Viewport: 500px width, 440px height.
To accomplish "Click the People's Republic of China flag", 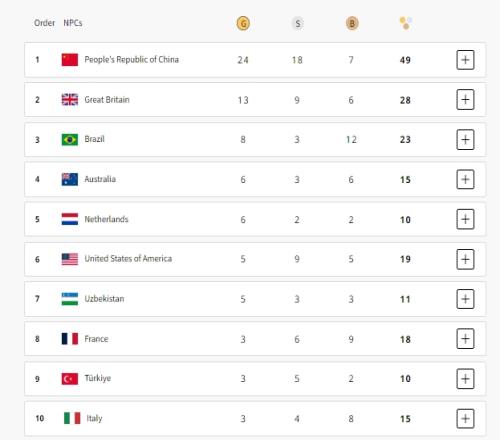I will [x=70, y=60].
